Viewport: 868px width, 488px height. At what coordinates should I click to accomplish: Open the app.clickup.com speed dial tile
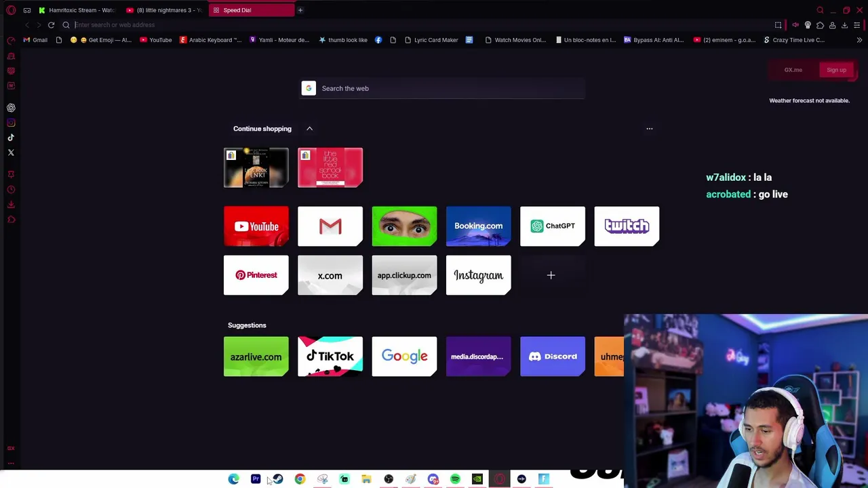pos(405,275)
